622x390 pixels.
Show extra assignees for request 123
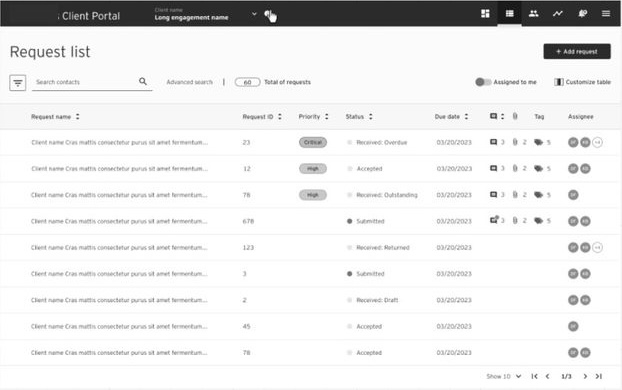[597, 248]
